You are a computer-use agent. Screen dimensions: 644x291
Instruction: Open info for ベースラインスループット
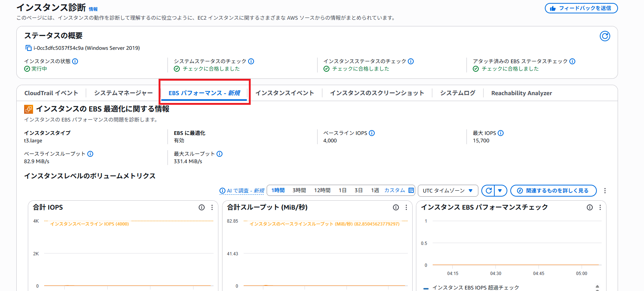point(90,154)
